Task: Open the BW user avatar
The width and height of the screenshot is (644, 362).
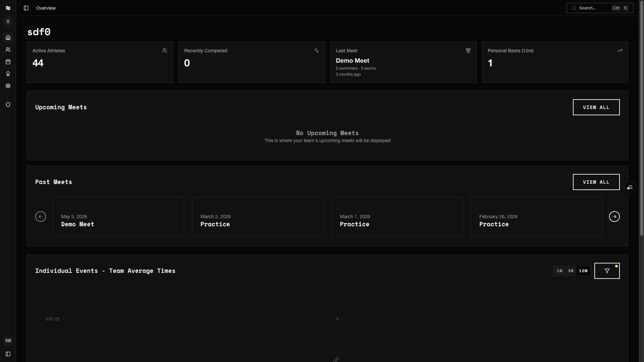Action: pyautogui.click(x=8, y=341)
